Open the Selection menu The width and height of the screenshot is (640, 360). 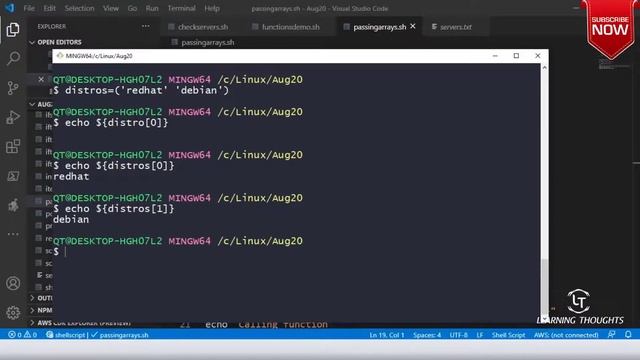coord(79,8)
